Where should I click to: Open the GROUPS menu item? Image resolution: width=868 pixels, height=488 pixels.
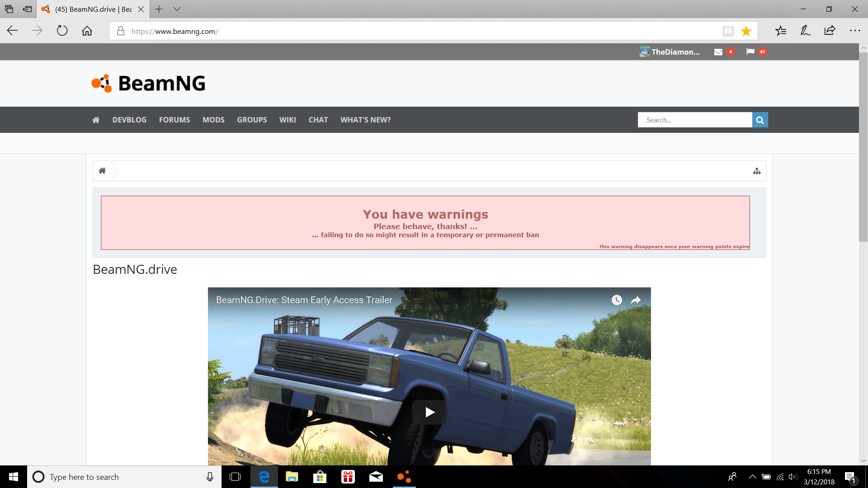(x=252, y=120)
